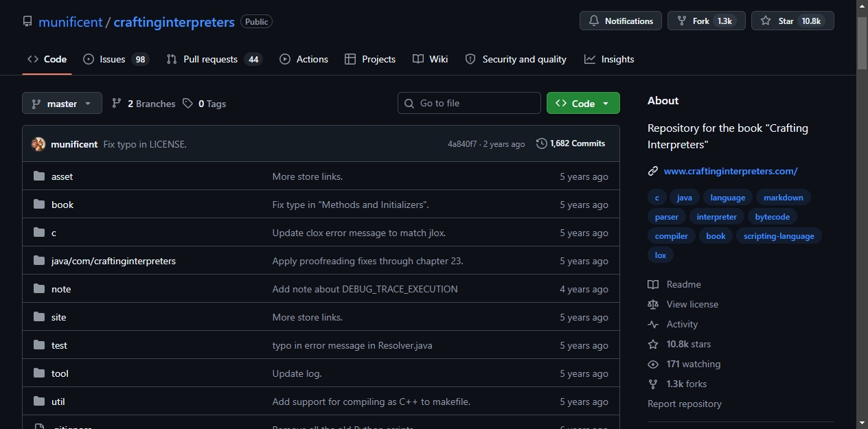Click the folder icon for asset
The image size is (868, 429).
coord(39,176)
